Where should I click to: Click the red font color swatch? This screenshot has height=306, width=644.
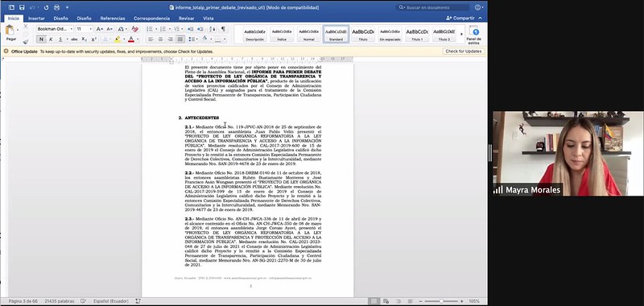(131, 39)
